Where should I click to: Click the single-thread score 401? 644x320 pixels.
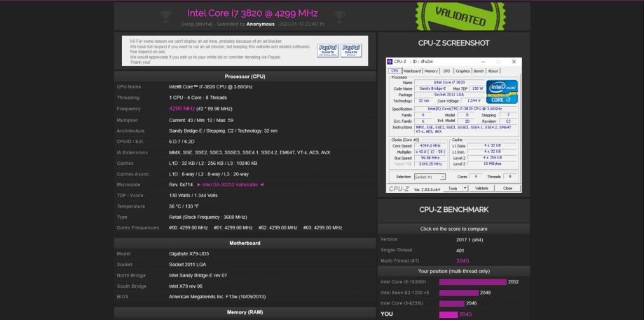[x=460, y=250]
